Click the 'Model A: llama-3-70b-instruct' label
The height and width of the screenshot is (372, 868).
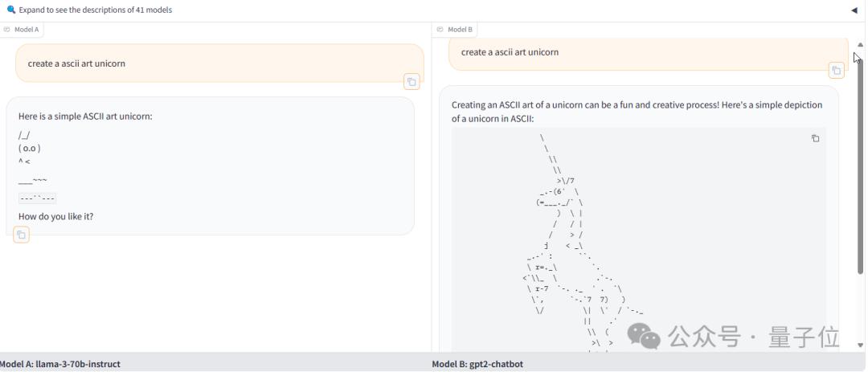point(60,364)
